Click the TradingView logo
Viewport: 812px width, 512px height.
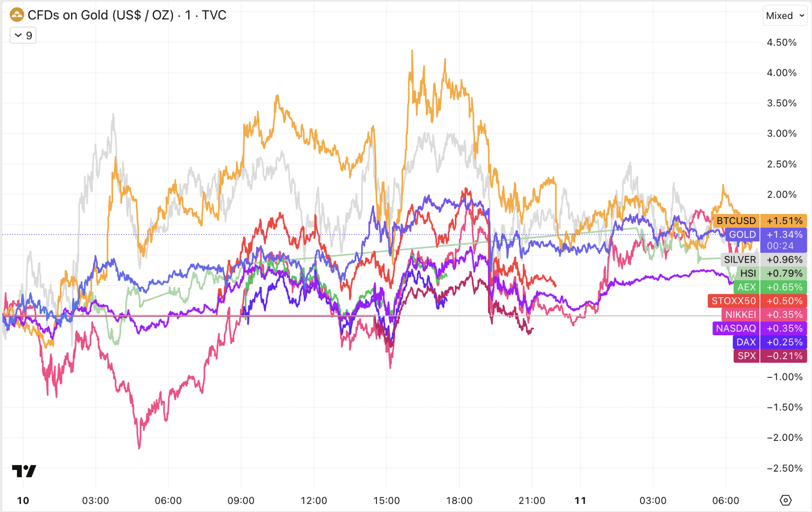24,471
